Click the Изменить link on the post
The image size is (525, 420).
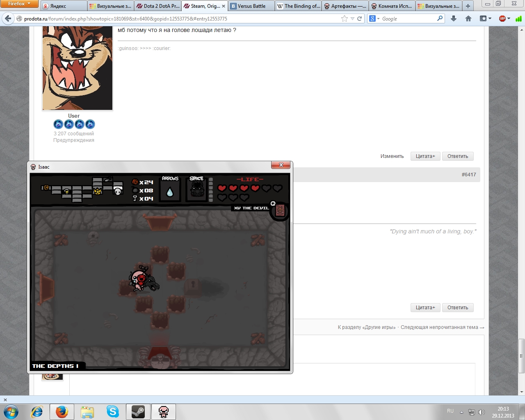tap(392, 156)
